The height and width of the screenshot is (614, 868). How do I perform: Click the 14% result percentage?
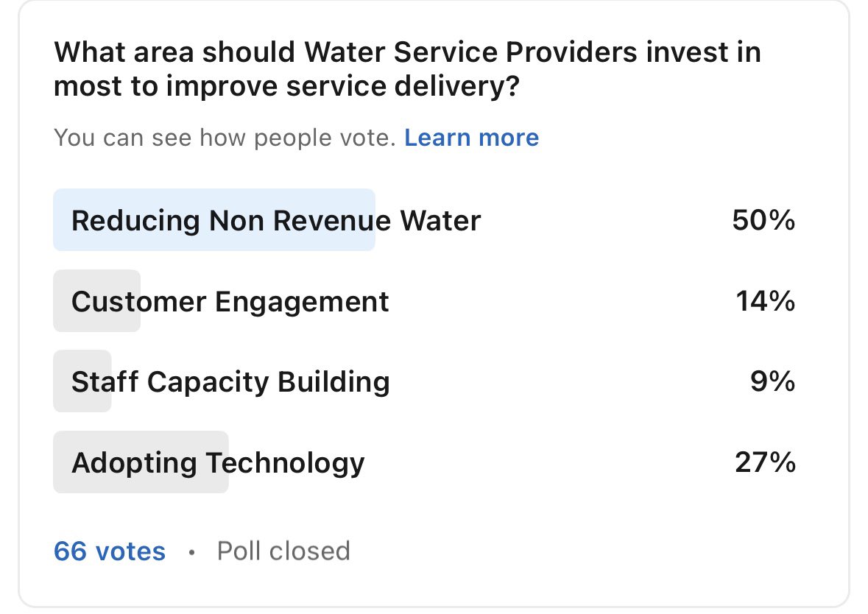[765, 302]
